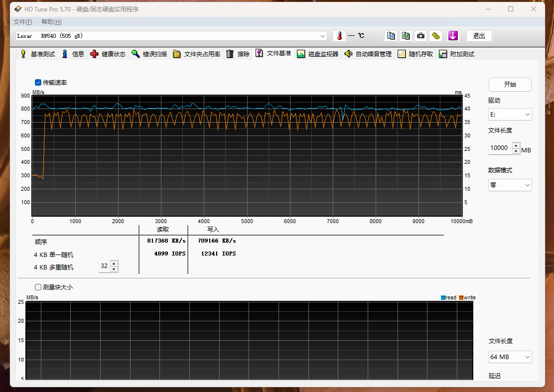
Task: Open the 64 MB file length dropdown
Action: (510, 357)
